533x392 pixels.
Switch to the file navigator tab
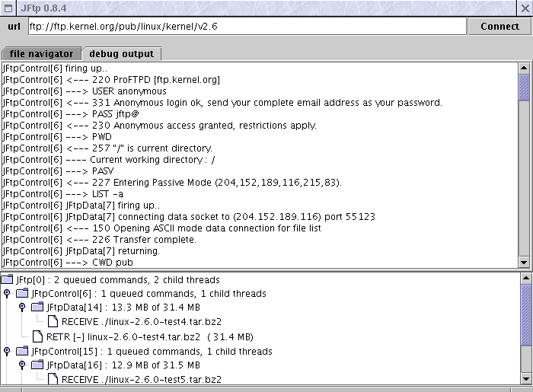tap(41, 54)
